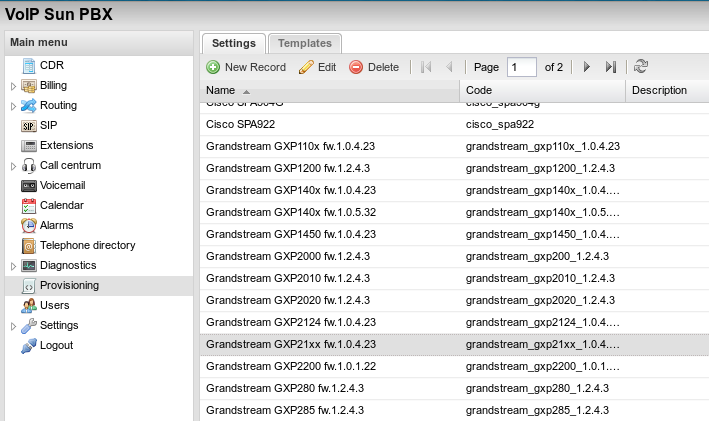Refresh the records grid

pos(641,66)
